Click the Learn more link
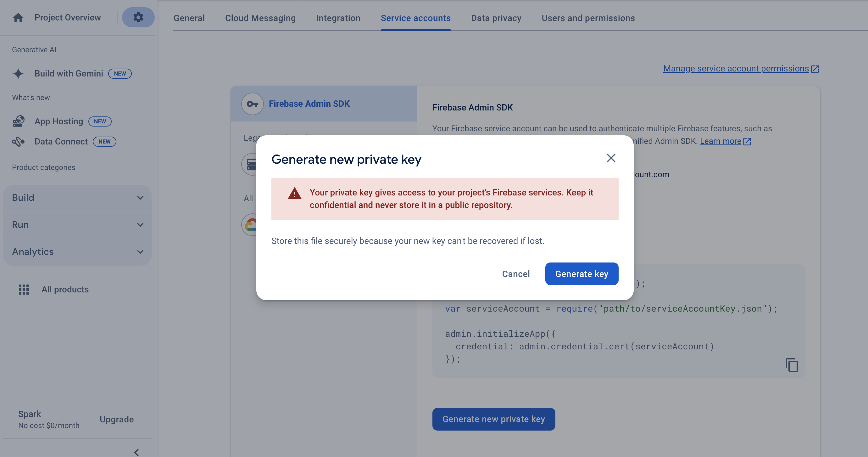The image size is (868, 457). click(x=721, y=141)
